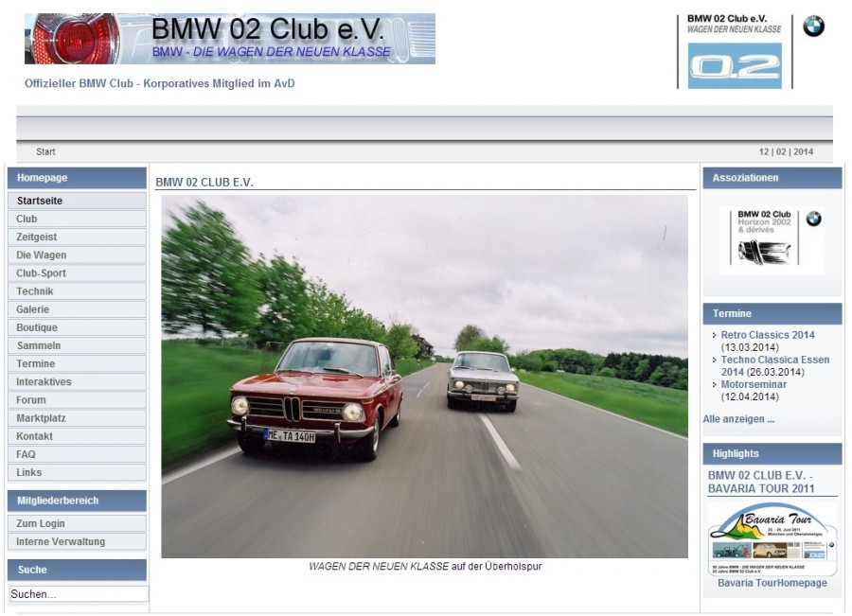The width and height of the screenshot is (852, 616).
Task: Click the Suchen search input field
Action: pos(79,593)
